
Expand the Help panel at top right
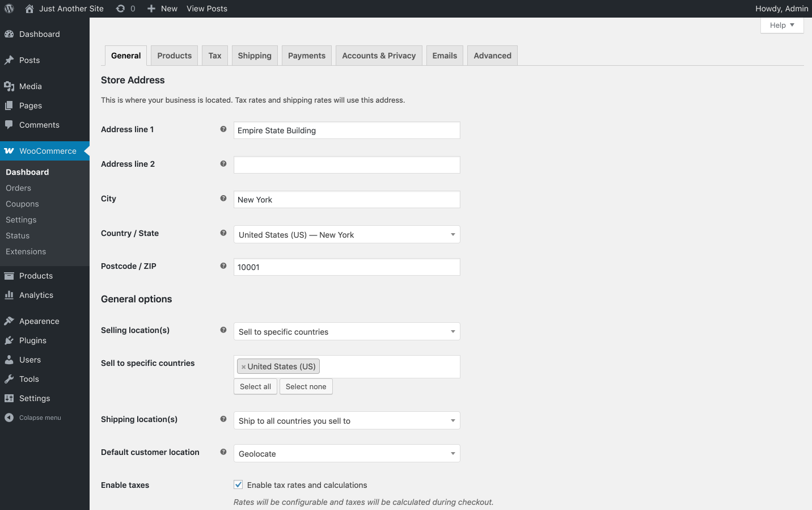(781, 25)
